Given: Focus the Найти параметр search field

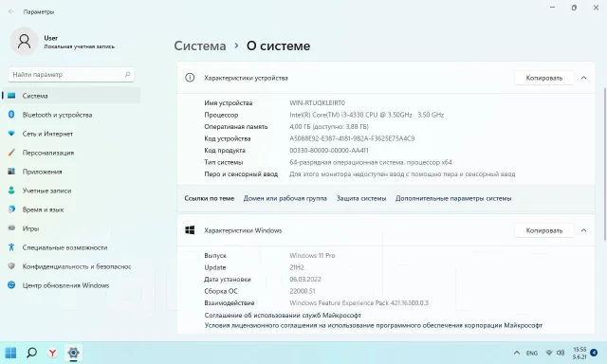Looking at the screenshot, I should coord(71,74).
